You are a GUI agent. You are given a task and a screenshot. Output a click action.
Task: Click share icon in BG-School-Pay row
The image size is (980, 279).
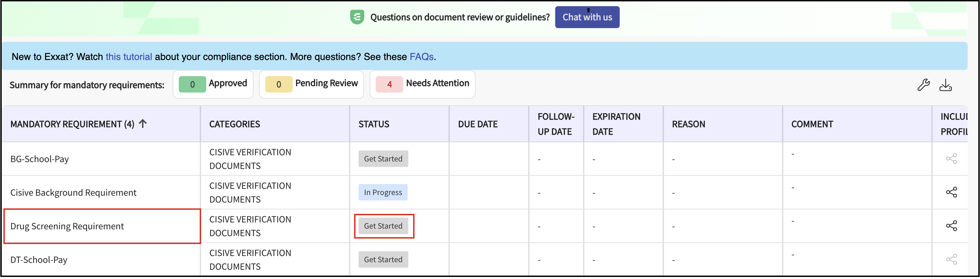[951, 158]
